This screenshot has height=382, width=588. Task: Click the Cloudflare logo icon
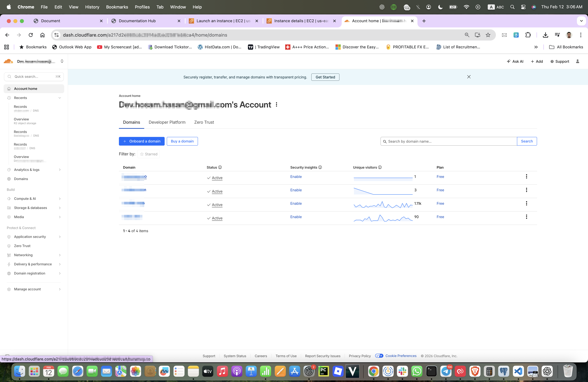coord(8,61)
